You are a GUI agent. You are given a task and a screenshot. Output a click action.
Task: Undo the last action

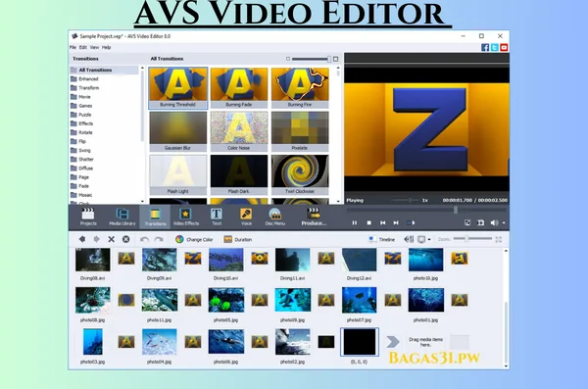pyautogui.click(x=144, y=239)
